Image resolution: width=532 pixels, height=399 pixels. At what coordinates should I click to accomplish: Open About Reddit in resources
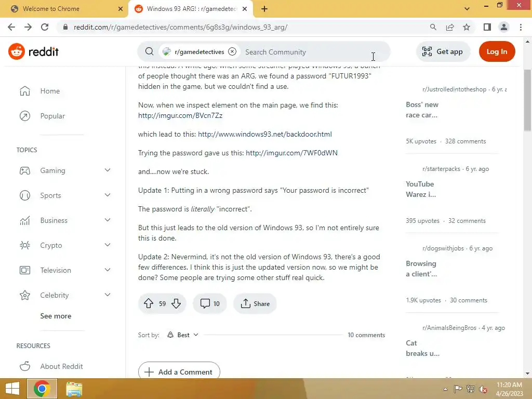click(61, 366)
